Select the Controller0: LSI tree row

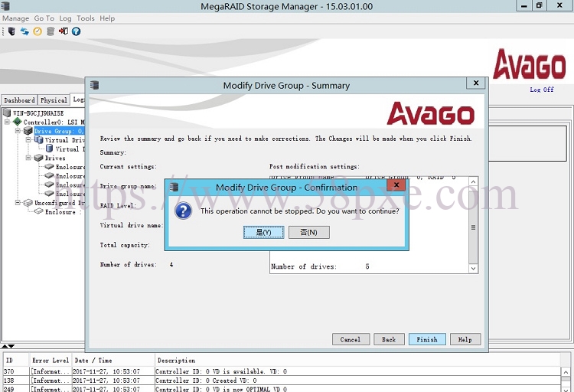tap(54, 122)
